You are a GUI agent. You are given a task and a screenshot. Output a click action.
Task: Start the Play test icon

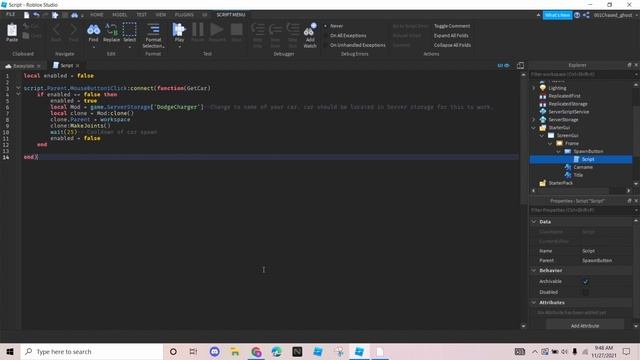[x=179, y=29]
